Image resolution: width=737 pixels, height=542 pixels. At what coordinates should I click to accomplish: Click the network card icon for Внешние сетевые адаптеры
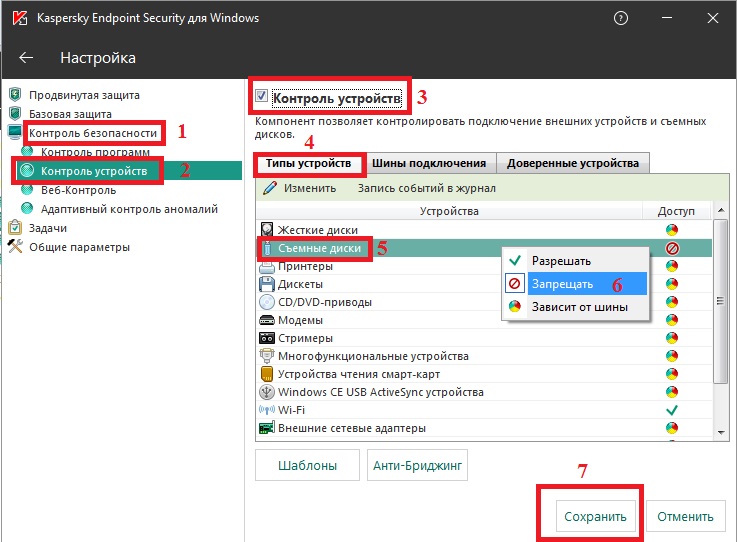[x=267, y=428]
